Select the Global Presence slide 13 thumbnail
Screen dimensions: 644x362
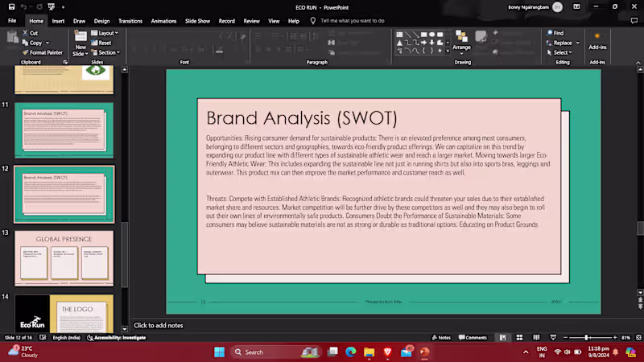64,257
